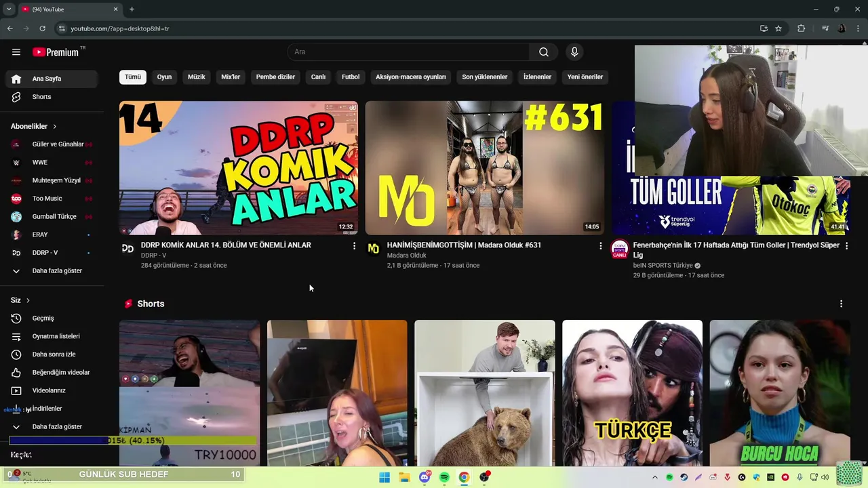Select the Mix'ler filter chip

click(x=231, y=77)
